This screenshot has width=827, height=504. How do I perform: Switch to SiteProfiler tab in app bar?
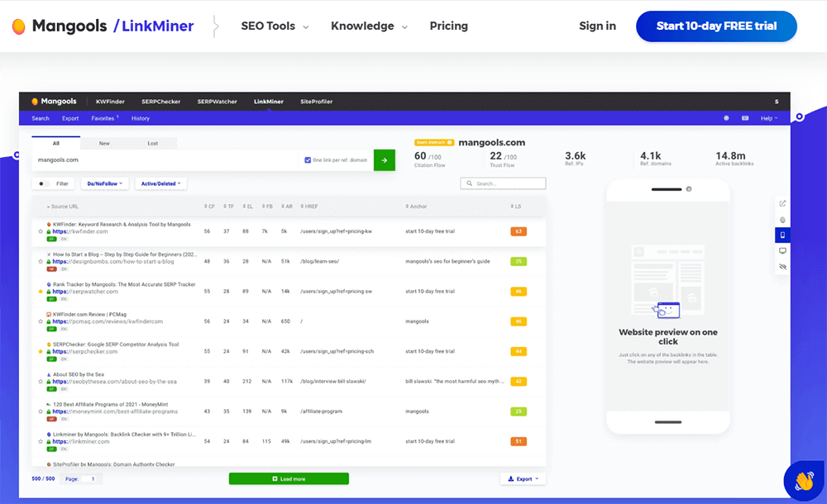tap(317, 102)
